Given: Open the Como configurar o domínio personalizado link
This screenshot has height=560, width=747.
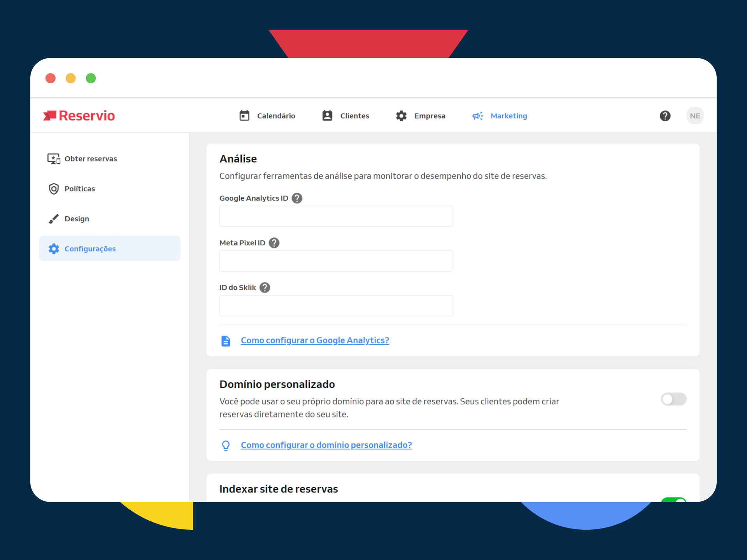Looking at the screenshot, I should click(326, 444).
